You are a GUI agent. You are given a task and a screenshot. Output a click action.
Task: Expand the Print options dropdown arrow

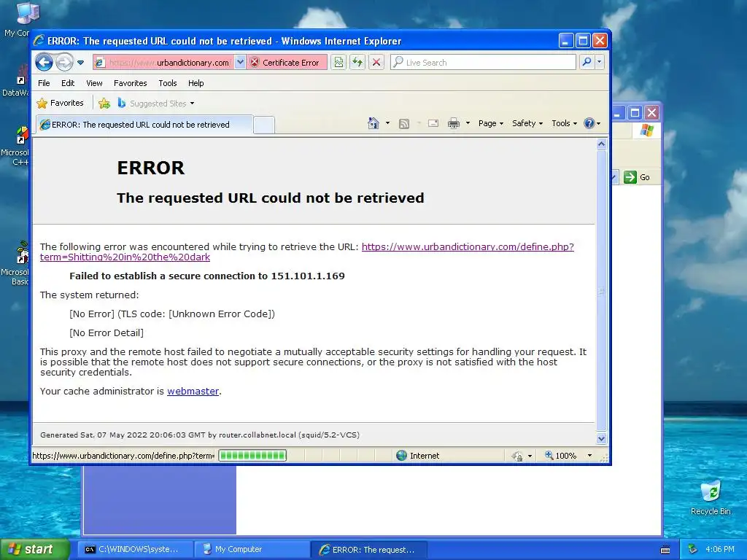pos(468,123)
